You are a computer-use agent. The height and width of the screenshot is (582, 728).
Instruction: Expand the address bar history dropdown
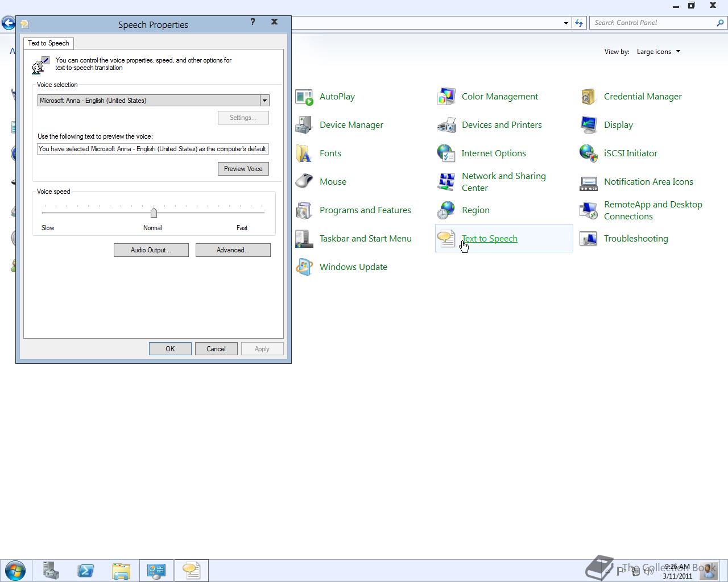coord(566,23)
